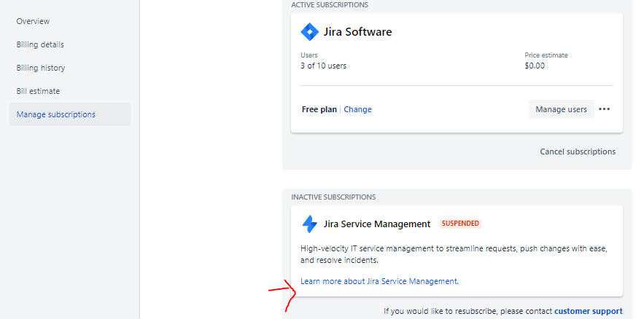Click the High-velocity IT service management description
The height and width of the screenshot is (319, 644).
454,254
